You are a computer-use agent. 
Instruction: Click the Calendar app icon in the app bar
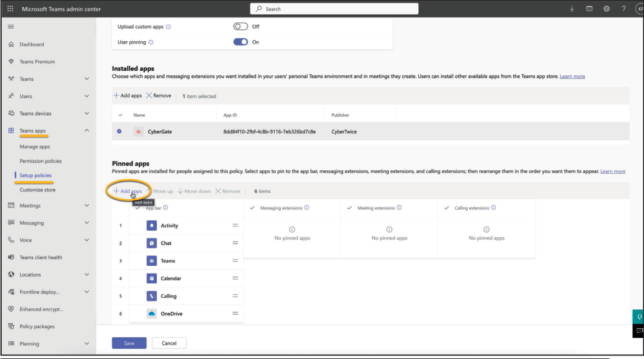tap(152, 278)
